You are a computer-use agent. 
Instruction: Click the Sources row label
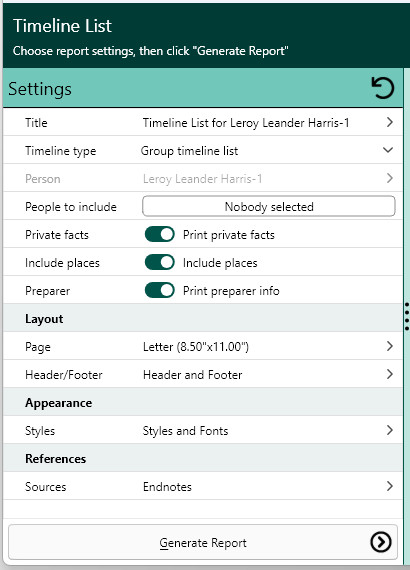(46, 487)
